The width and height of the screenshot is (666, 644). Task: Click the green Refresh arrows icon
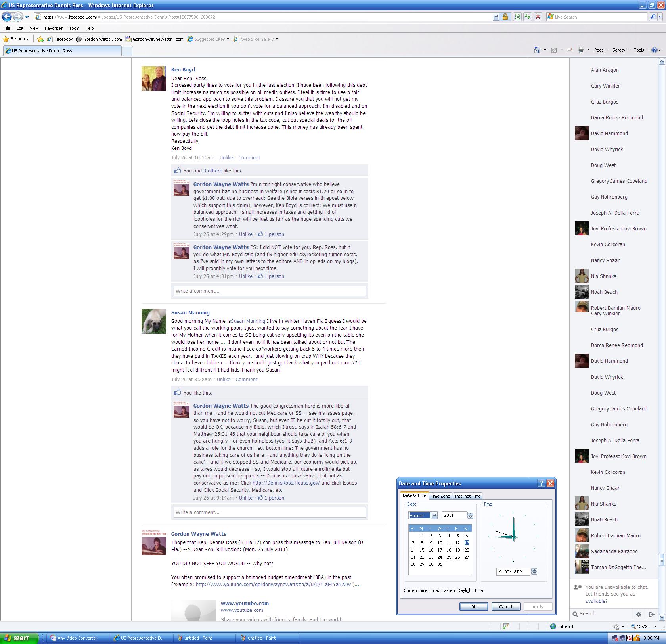click(x=527, y=17)
